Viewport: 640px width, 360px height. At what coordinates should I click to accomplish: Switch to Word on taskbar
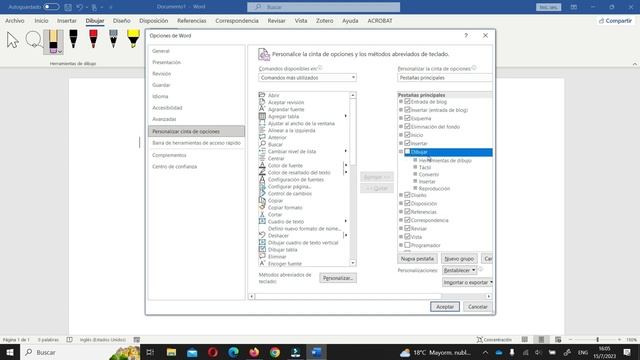click(316, 352)
